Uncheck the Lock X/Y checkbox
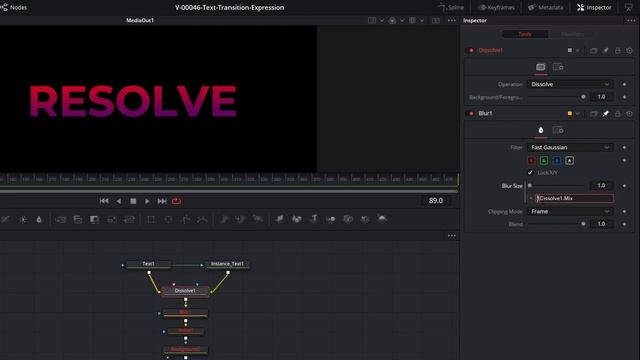Screen dimensions: 640x360 [530, 173]
